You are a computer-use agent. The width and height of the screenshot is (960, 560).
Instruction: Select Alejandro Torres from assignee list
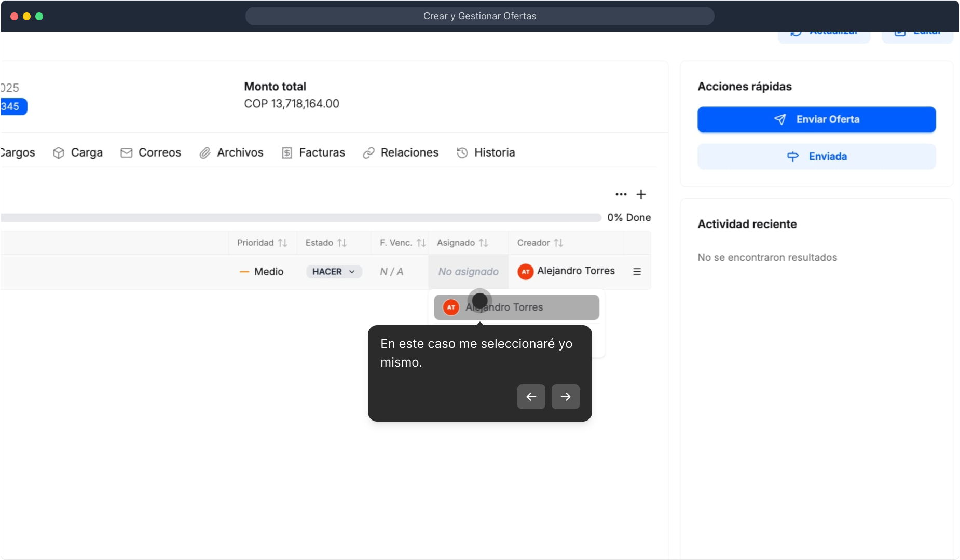pyautogui.click(x=516, y=307)
